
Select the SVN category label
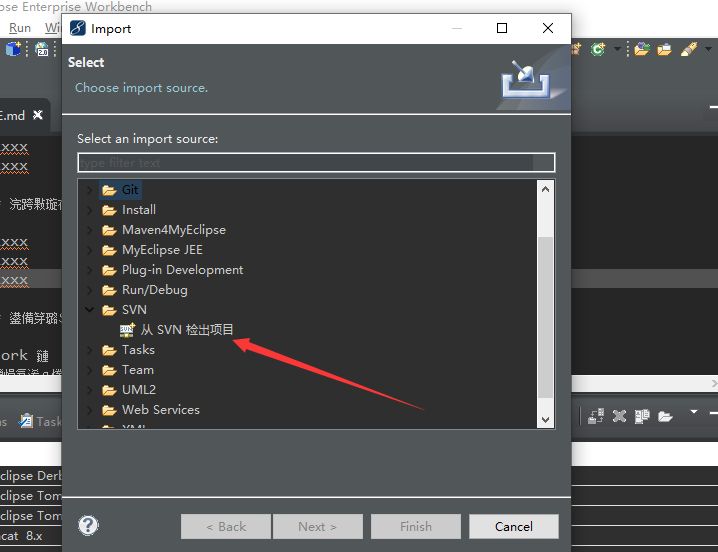click(x=134, y=310)
